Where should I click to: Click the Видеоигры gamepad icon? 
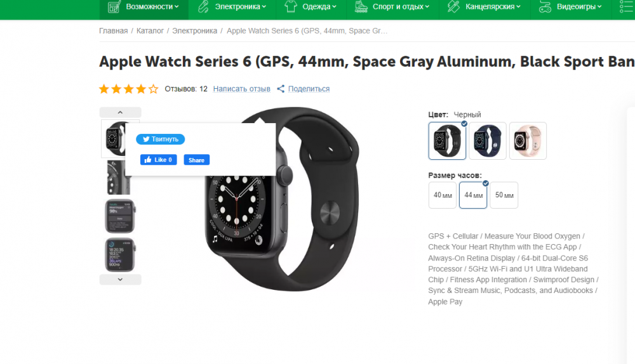click(x=545, y=7)
